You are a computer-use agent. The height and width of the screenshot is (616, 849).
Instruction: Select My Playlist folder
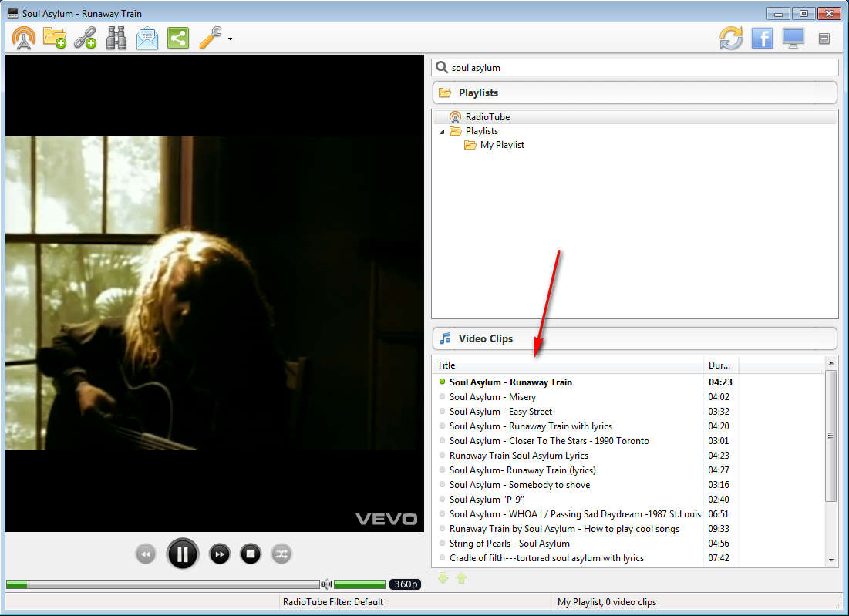pyautogui.click(x=494, y=145)
